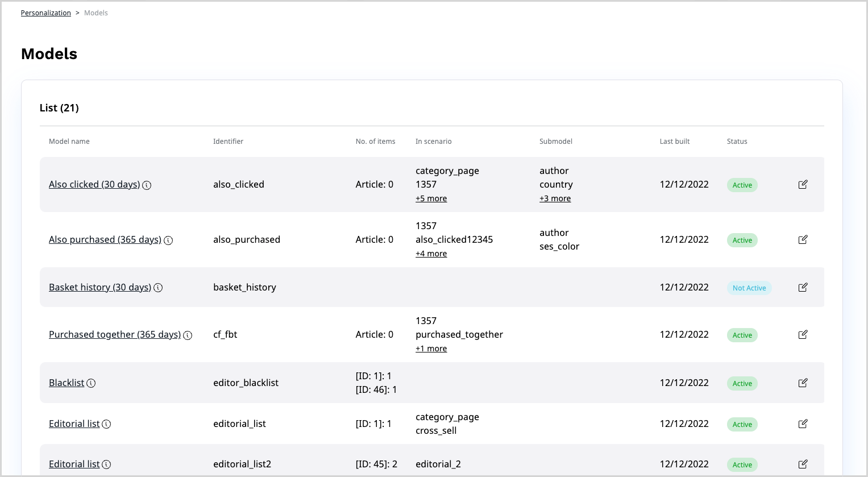The image size is (868, 477).
Task: Click the Model name column header
Action: coord(69,142)
